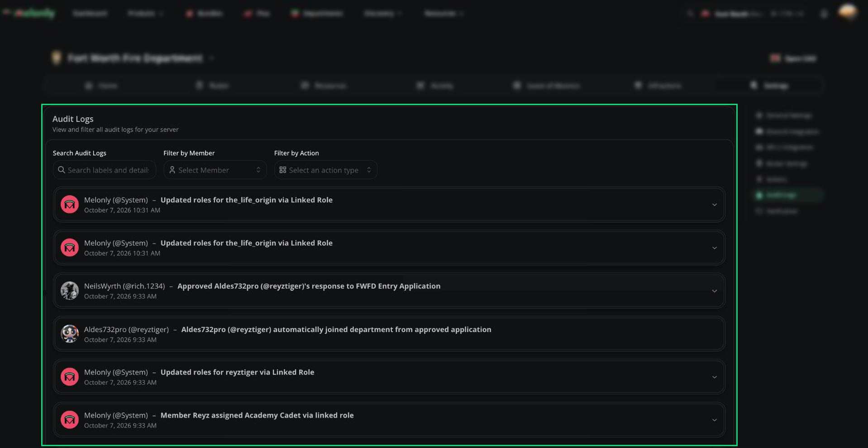Viewport: 868px width, 448px height.
Task: Click the 'Filter by Action' label
Action: click(x=296, y=153)
